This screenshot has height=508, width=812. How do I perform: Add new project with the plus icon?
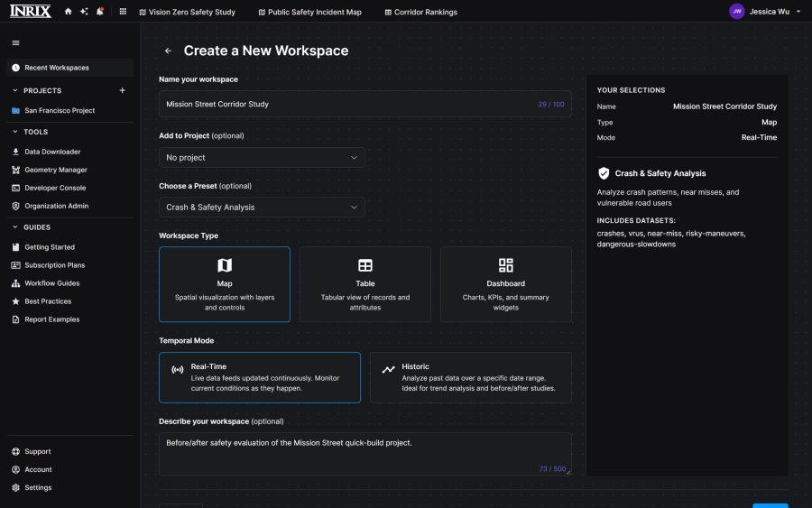[122, 90]
